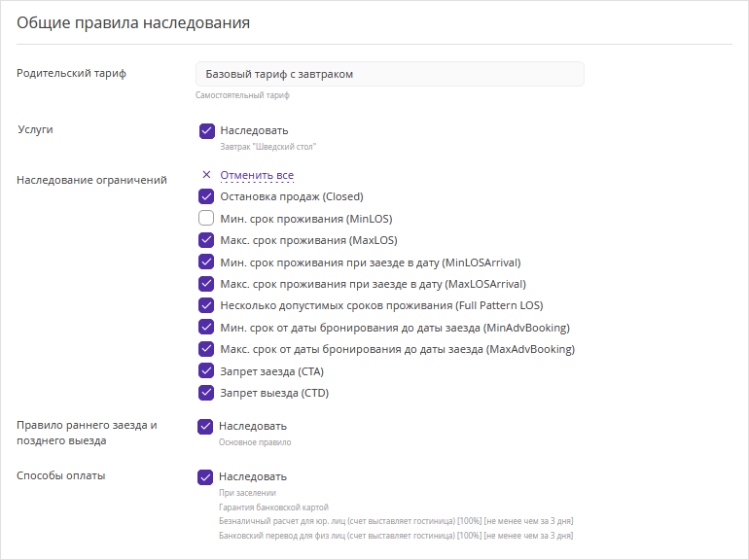This screenshot has width=749, height=560.
Task: Toggle the MaxLOSArrival restriction checkbox
Action: coord(206,284)
